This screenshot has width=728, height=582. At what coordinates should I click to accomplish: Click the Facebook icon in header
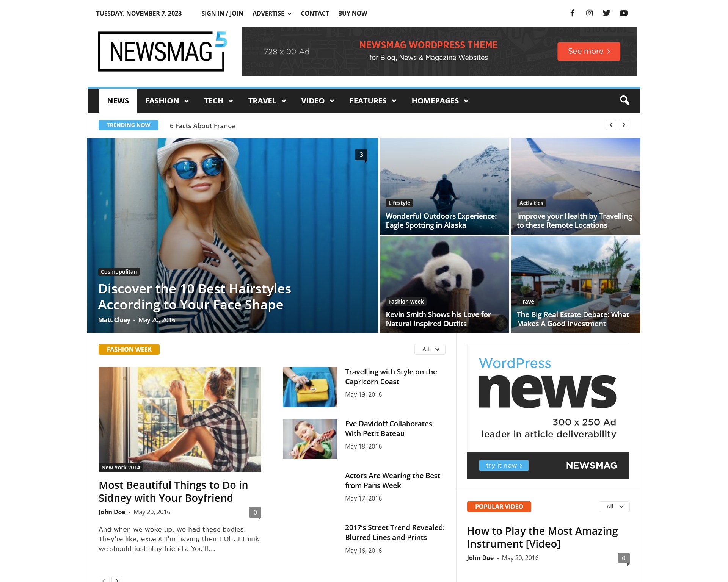572,13
